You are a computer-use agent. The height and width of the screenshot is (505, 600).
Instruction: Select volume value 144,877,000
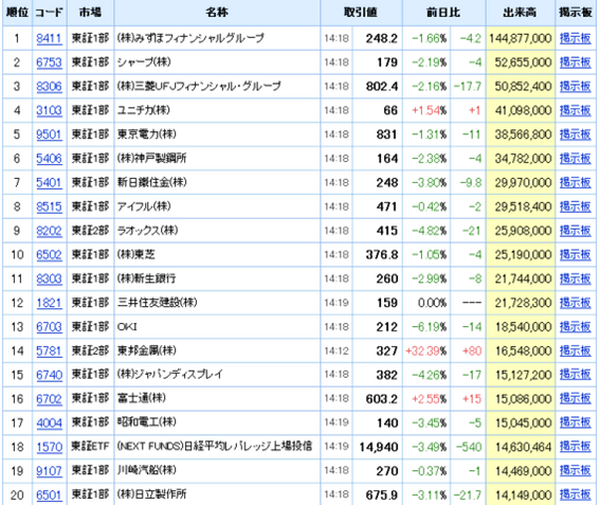pos(520,39)
